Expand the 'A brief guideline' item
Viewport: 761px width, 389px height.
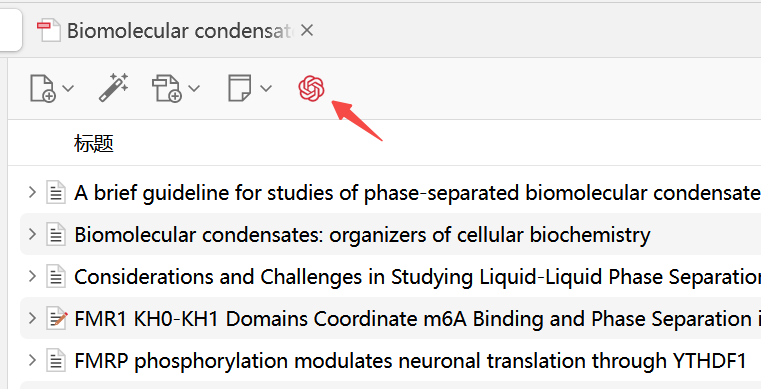(x=33, y=192)
